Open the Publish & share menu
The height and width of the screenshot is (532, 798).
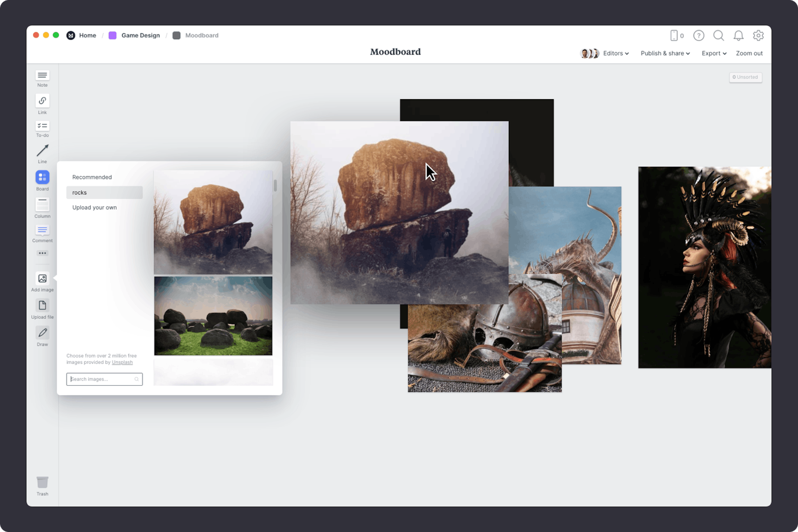[x=665, y=53]
